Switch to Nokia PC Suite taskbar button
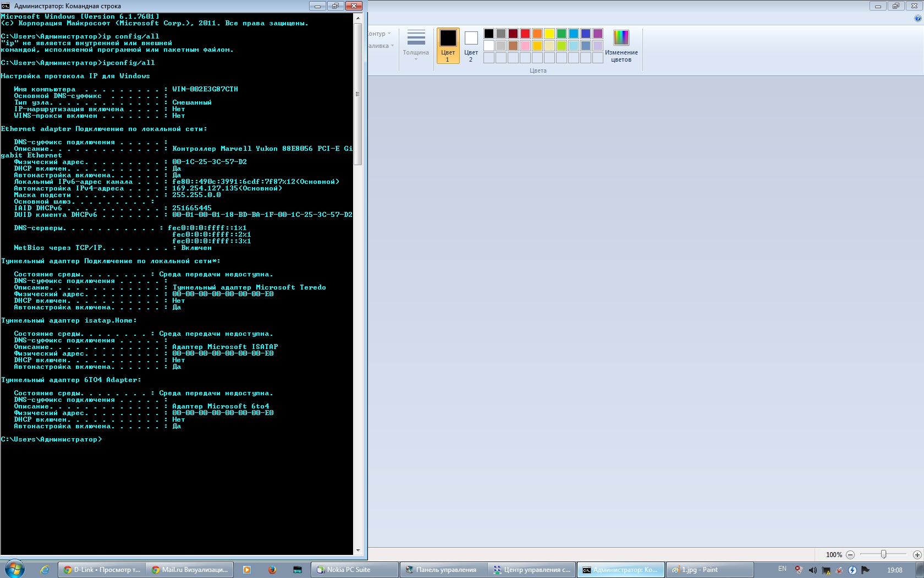This screenshot has width=924, height=578. [x=355, y=570]
